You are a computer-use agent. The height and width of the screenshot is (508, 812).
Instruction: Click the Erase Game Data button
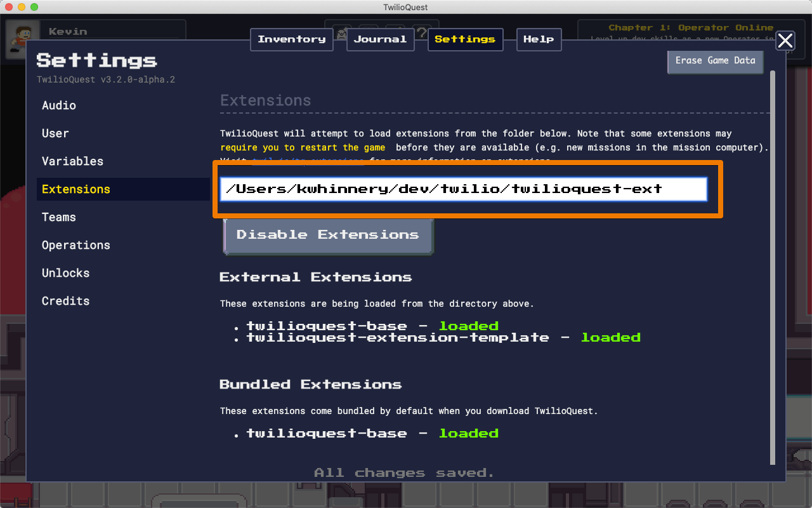point(715,62)
